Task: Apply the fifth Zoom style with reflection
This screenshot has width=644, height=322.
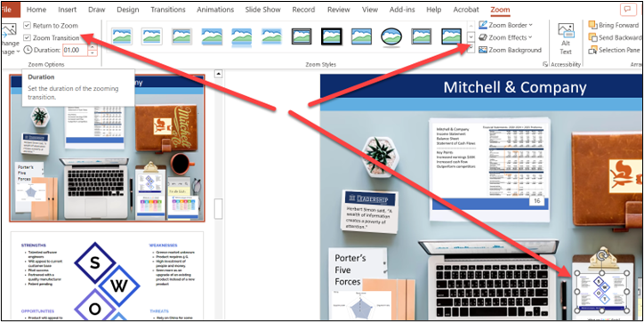Action: click(x=242, y=36)
